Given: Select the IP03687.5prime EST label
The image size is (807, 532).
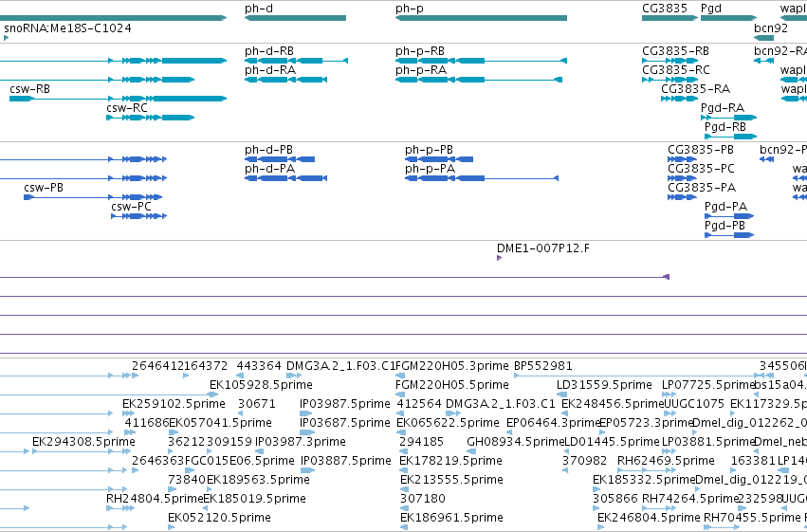Looking at the screenshot, I should 345,423.
